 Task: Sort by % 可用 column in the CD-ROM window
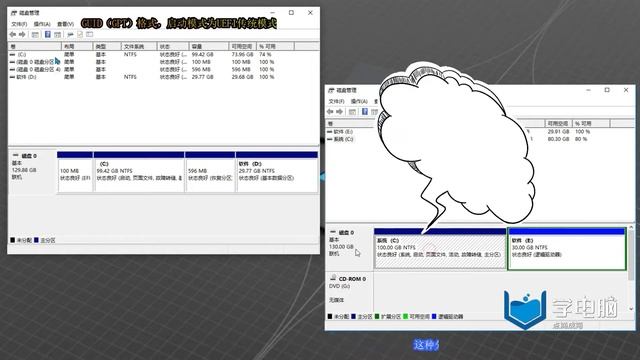tap(591, 123)
